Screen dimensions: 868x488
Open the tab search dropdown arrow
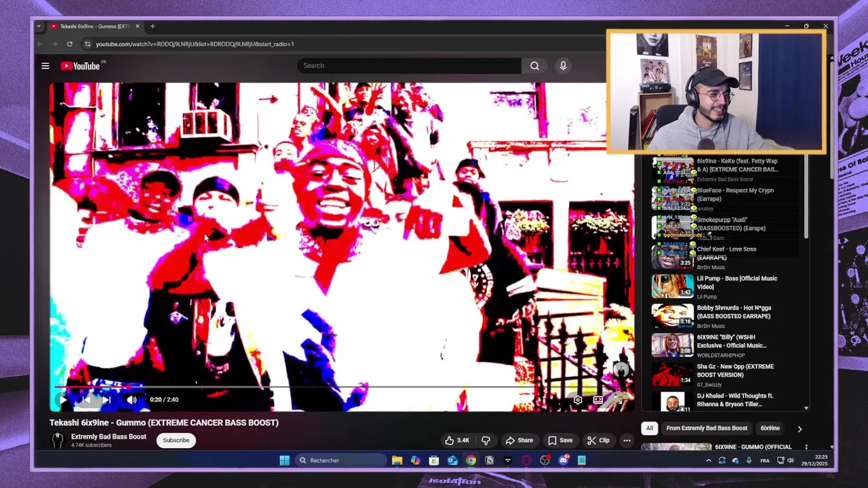39,26
